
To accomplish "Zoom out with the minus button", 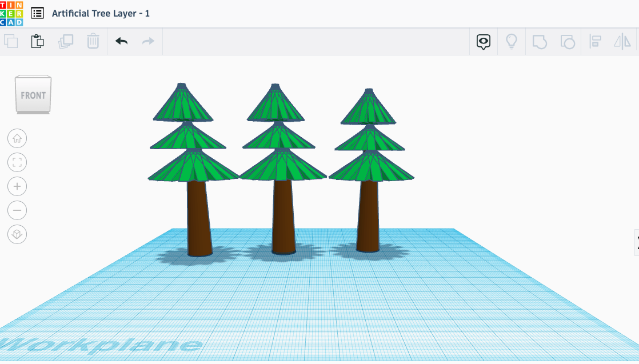I will (x=17, y=211).
